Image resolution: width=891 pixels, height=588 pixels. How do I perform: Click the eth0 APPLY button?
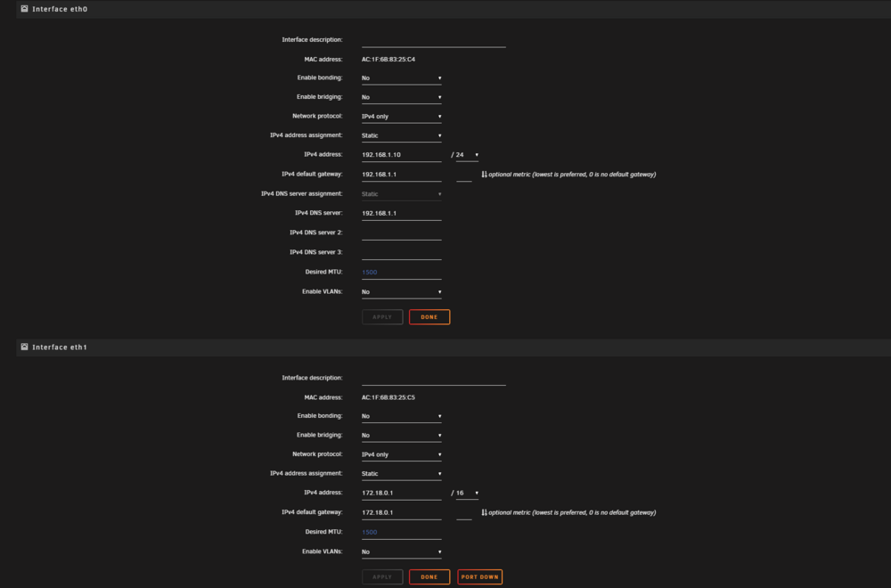pos(382,317)
